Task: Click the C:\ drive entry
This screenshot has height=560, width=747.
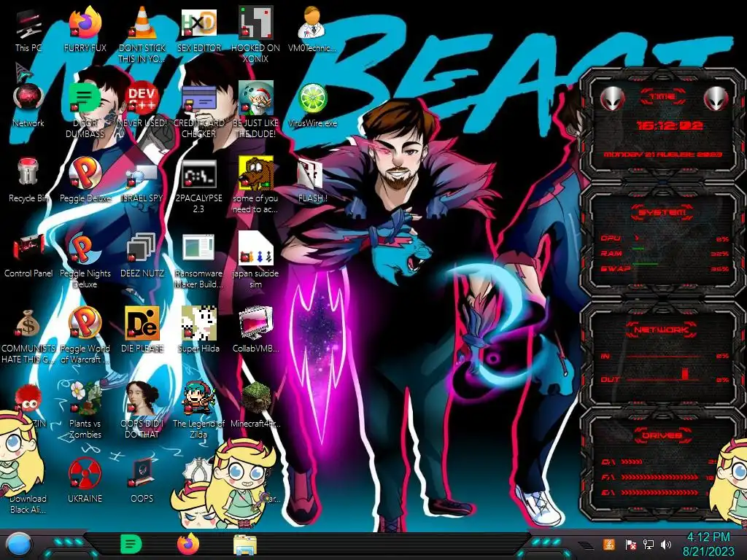Action: click(659, 462)
